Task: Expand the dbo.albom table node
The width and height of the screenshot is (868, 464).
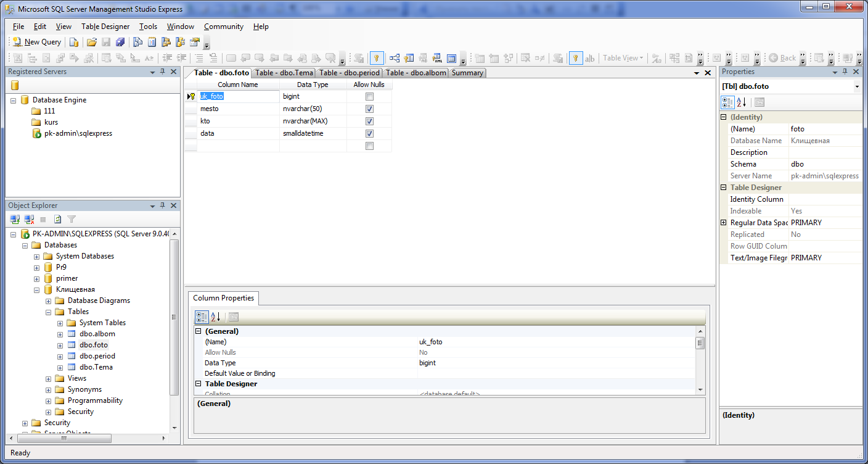Action: [x=60, y=334]
